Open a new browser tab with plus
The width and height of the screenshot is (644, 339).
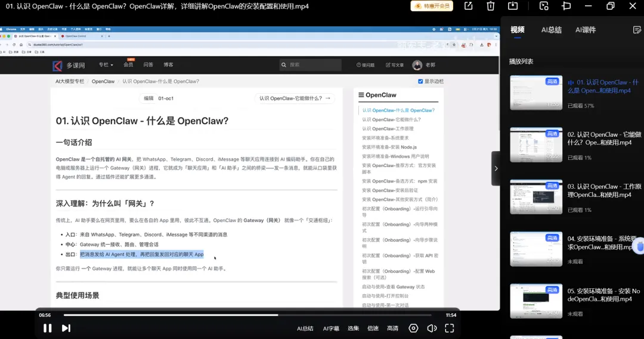(109, 36)
